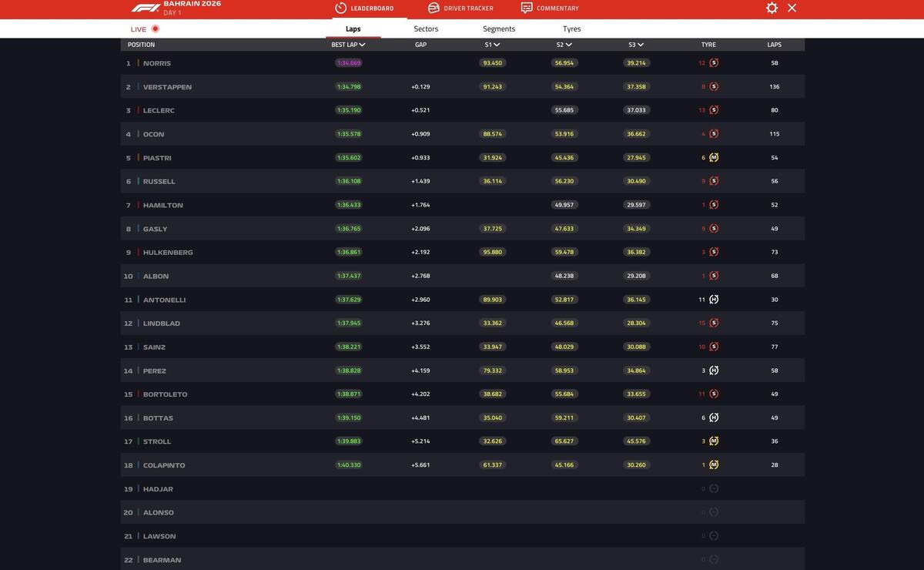Click Norris's purple best lap time

[x=349, y=63]
